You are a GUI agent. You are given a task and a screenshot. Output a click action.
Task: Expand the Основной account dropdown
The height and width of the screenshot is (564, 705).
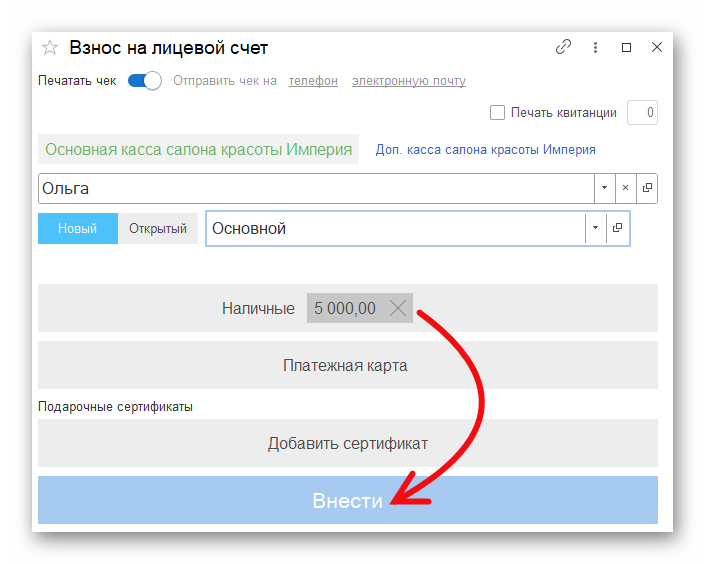click(595, 228)
